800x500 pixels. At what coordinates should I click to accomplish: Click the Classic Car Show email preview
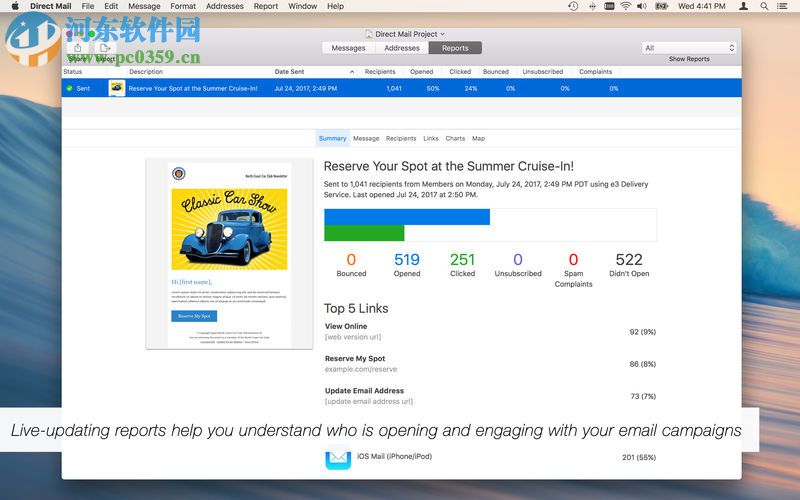229,254
